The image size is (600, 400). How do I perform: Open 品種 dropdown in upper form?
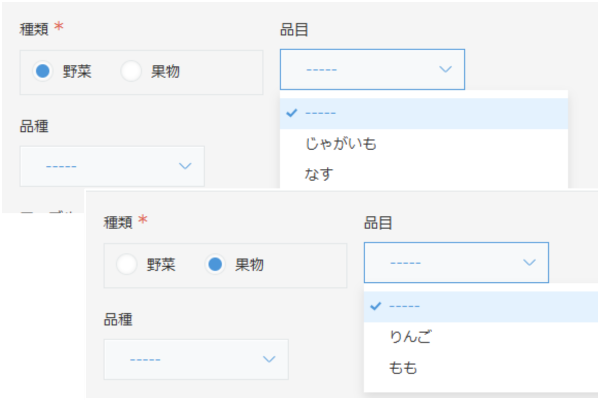tap(112, 166)
